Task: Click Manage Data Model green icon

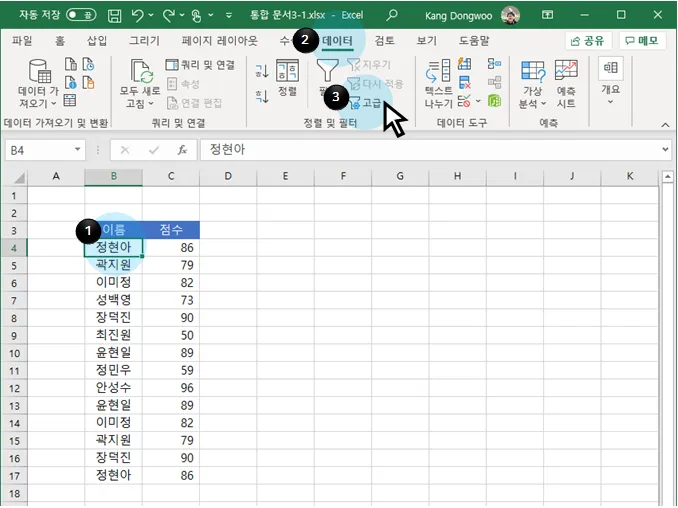Action: [x=494, y=101]
